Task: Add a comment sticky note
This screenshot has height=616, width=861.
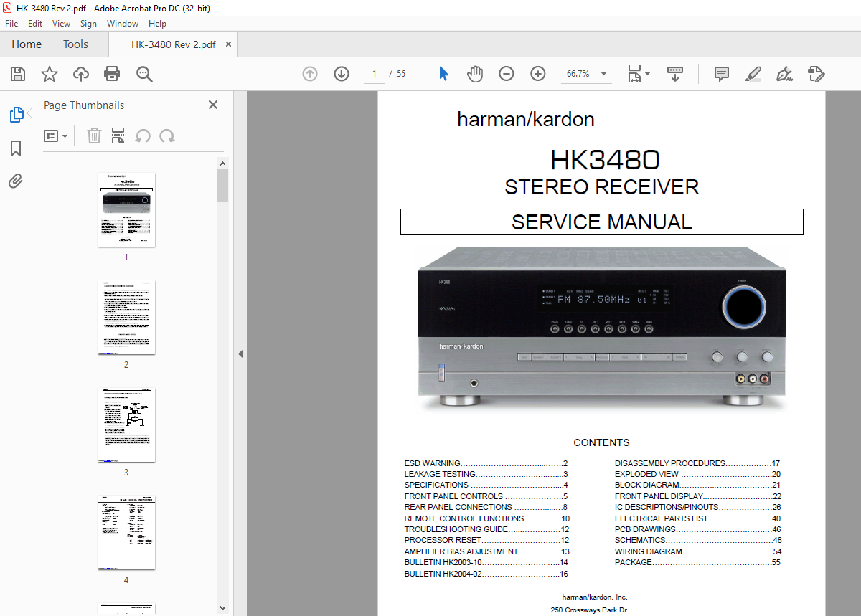Action: pos(722,74)
